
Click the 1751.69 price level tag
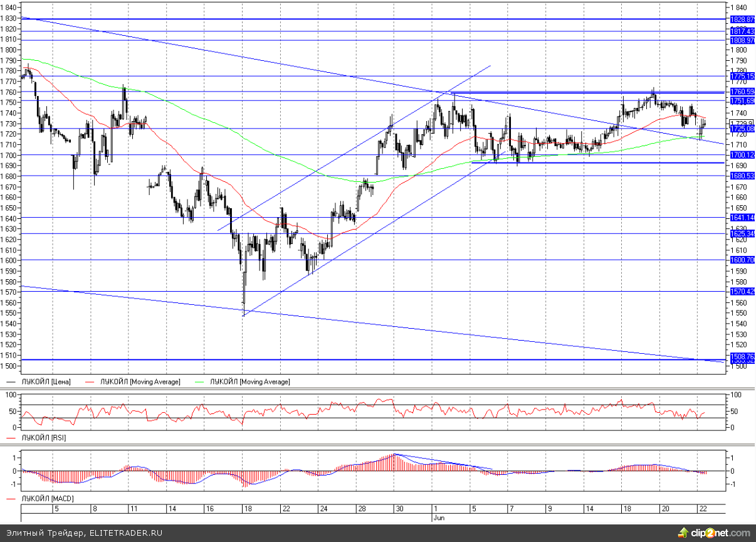(742, 100)
